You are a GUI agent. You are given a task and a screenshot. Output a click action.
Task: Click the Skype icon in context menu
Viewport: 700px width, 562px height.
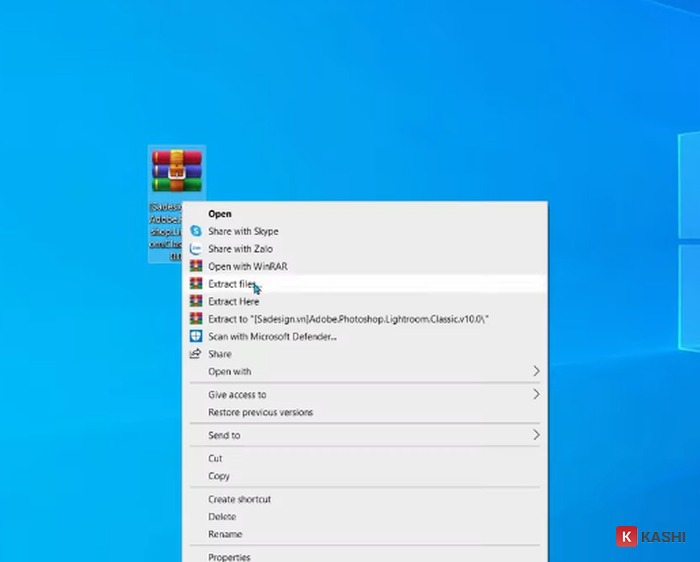click(196, 231)
